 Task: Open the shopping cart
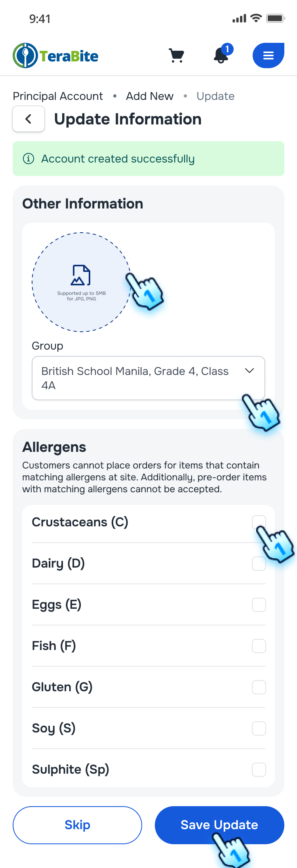[x=177, y=55]
